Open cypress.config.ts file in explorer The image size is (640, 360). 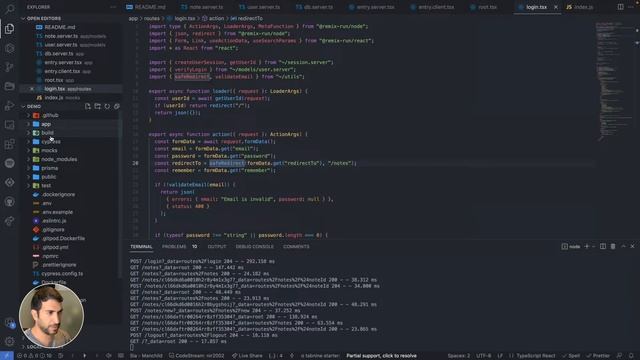[x=62, y=273]
